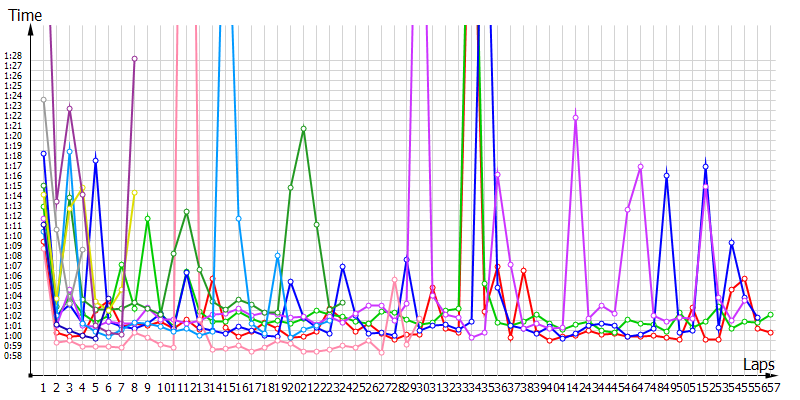Select the blue peak point at lap 5
800x400 pixels.
(95, 161)
